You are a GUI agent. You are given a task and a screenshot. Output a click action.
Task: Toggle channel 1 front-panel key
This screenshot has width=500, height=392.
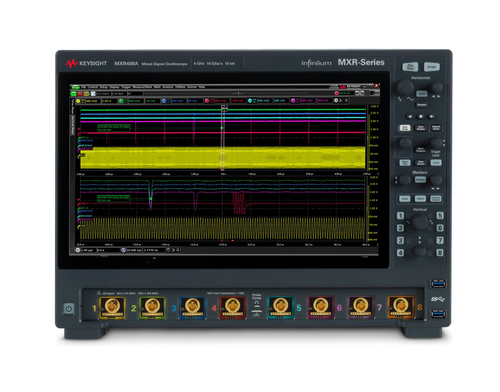400,216
